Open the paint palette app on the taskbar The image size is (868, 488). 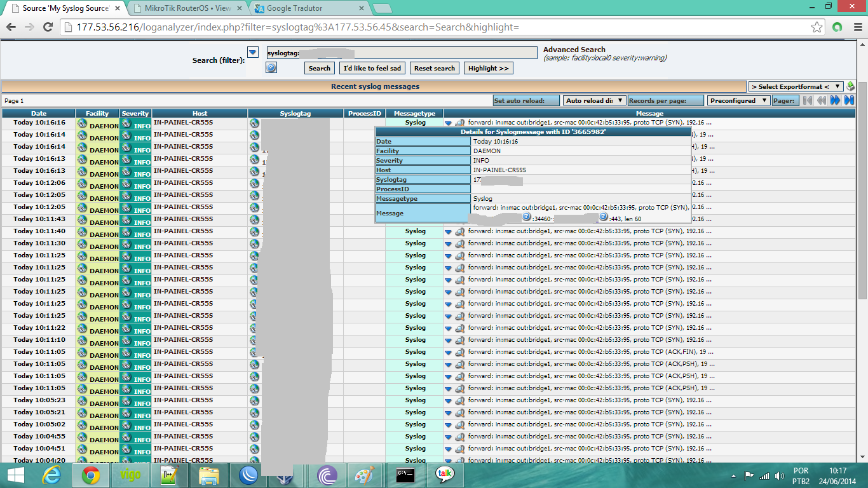pyautogui.click(x=366, y=475)
